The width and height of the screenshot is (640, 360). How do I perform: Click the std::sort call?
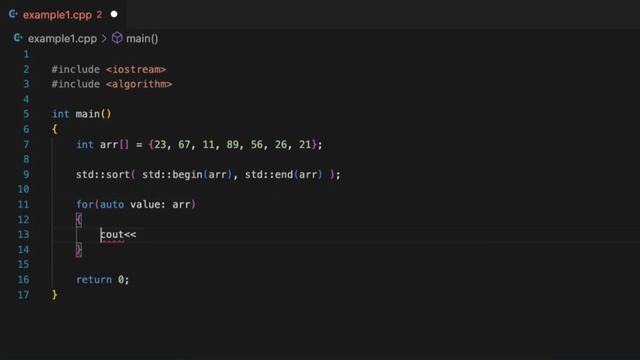pyautogui.click(x=102, y=175)
